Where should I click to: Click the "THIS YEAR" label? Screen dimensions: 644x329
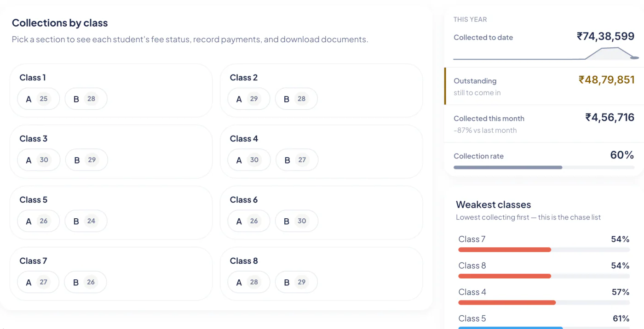pos(470,19)
